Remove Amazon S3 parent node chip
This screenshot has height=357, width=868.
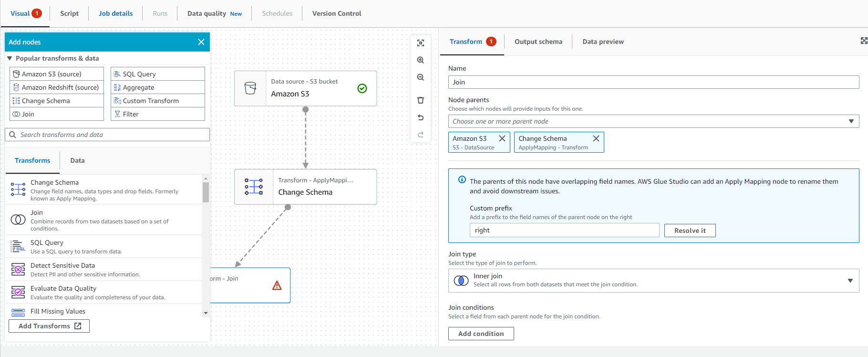[502, 138]
